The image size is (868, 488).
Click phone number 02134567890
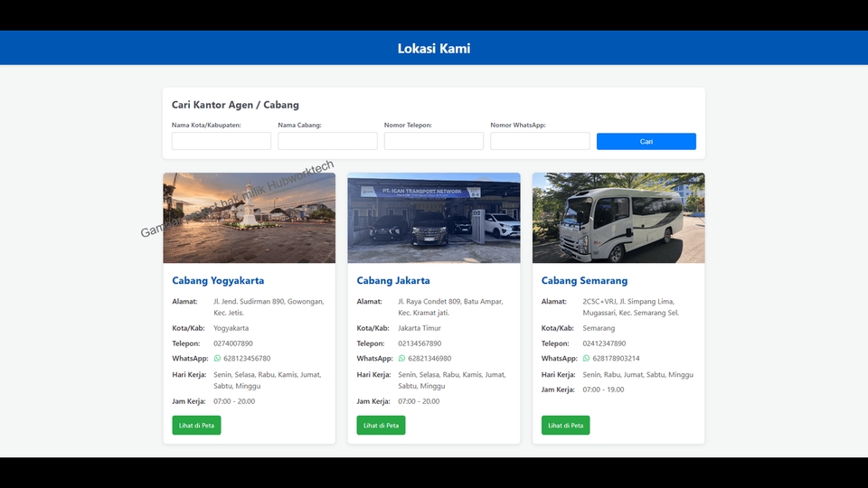pos(420,343)
